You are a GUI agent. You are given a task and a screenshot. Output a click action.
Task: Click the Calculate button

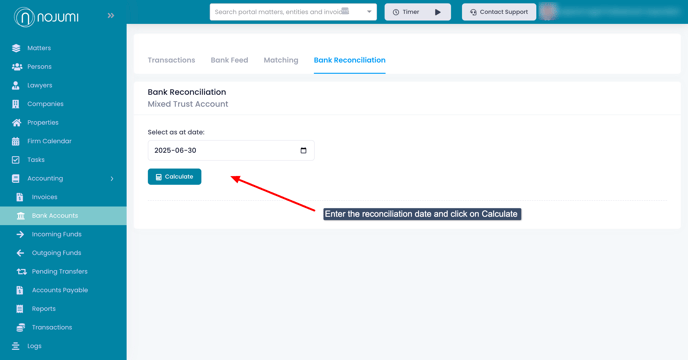[x=175, y=177]
